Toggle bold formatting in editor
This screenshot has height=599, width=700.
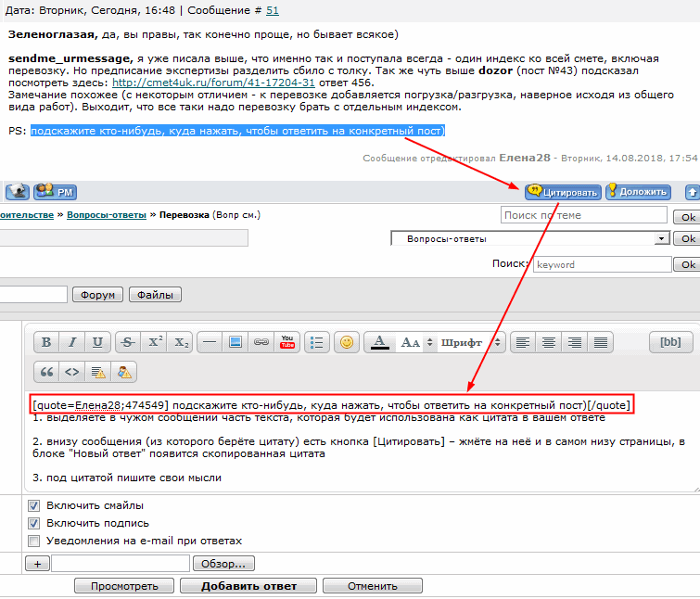click(x=46, y=342)
